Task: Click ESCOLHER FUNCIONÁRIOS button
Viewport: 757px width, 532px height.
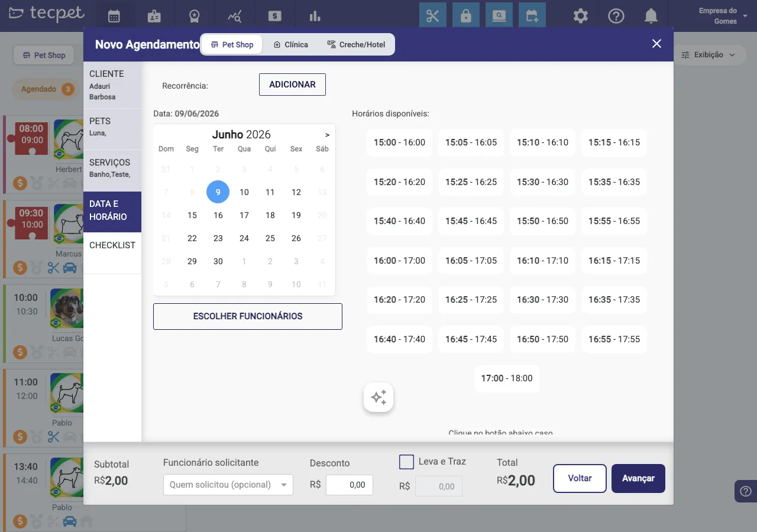Action: click(x=248, y=316)
